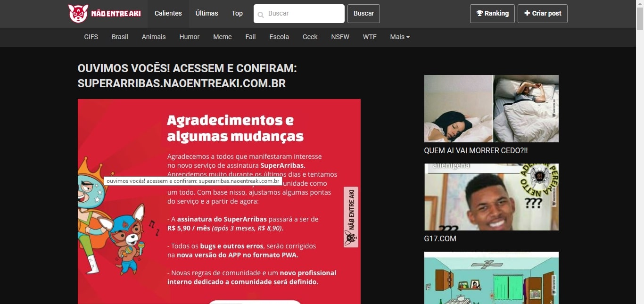
Task: Select the Humor category
Action: tap(190, 37)
